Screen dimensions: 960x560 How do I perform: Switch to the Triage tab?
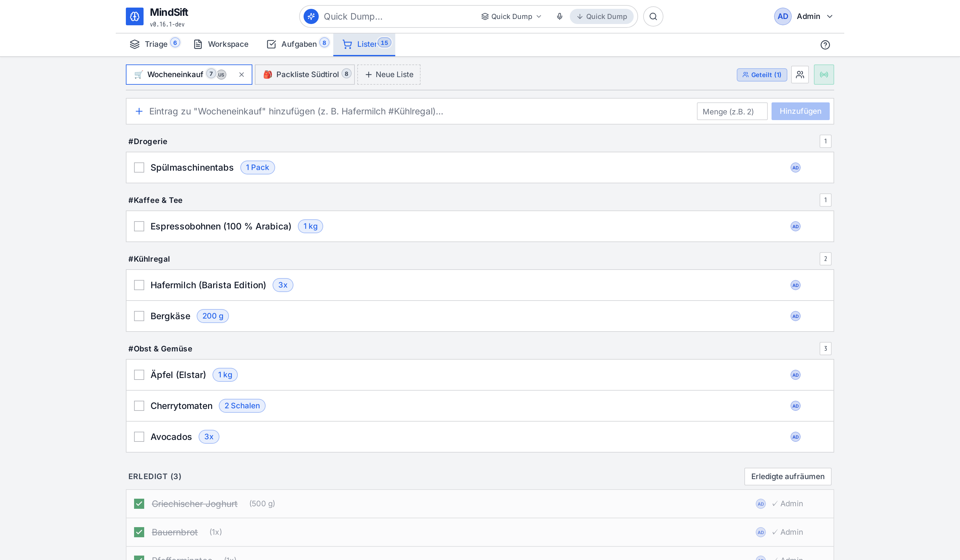pyautogui.click(x=155, y=44)
